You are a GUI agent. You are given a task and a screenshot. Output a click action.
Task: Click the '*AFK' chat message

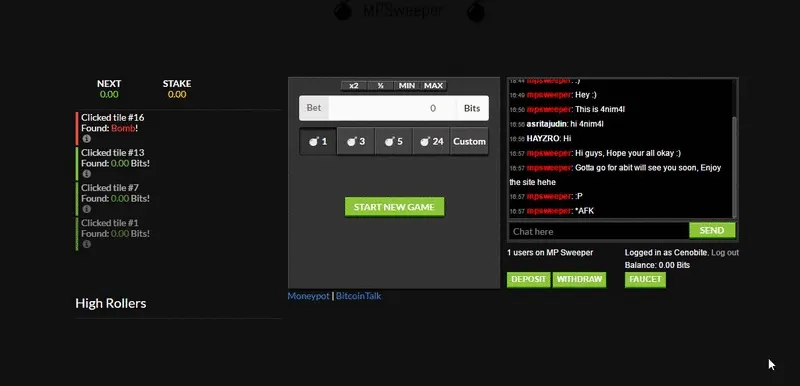tap(584, 211)
